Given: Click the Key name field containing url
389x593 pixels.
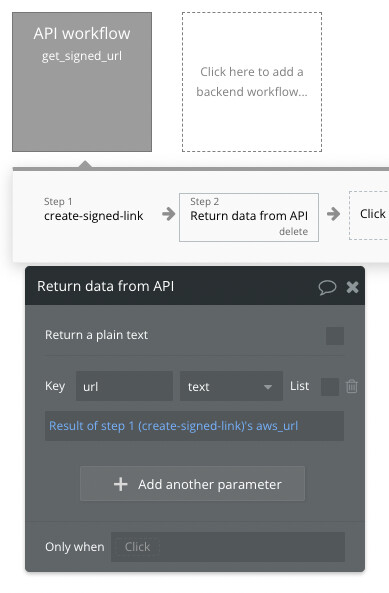Looking at the screenshot, I should coord(124,386).
